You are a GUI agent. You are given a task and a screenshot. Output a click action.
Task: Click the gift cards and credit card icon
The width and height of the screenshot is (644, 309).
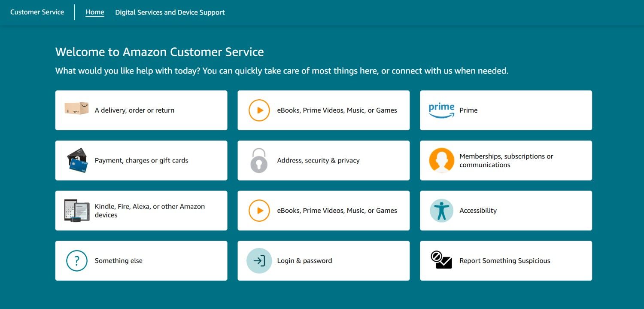click(x=77, y=160)
